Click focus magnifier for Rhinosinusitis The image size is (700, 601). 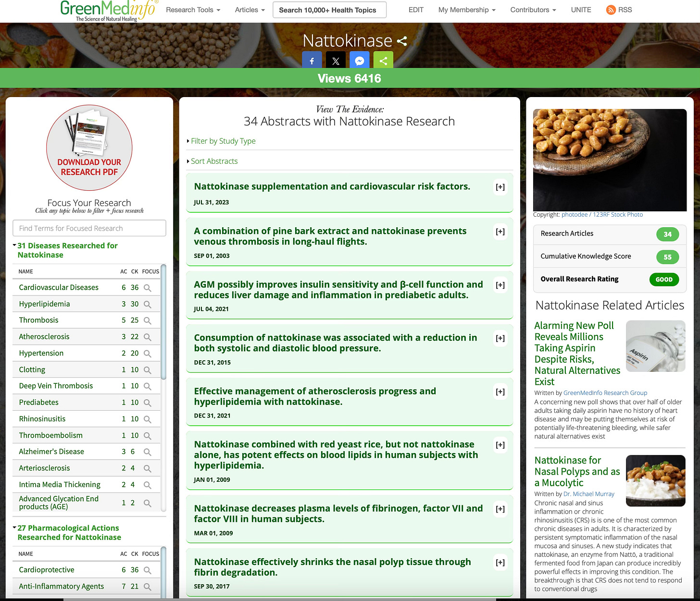[x=148, y=419]
